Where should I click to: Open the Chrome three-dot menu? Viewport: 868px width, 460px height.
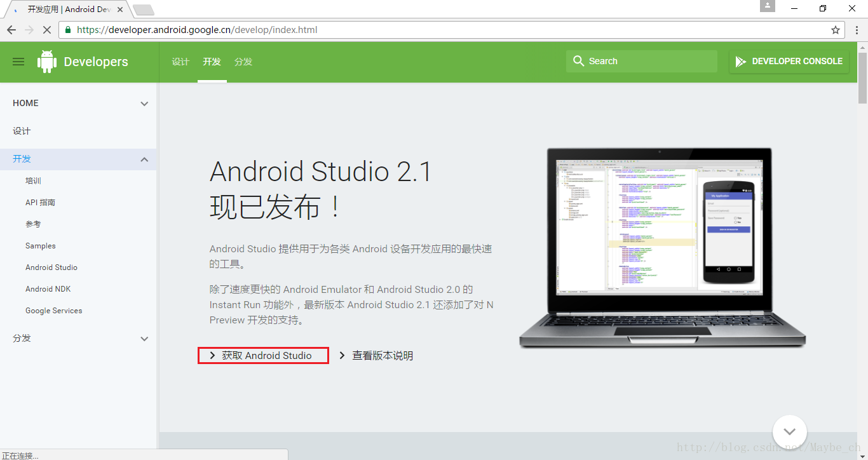tap(855, 30)
